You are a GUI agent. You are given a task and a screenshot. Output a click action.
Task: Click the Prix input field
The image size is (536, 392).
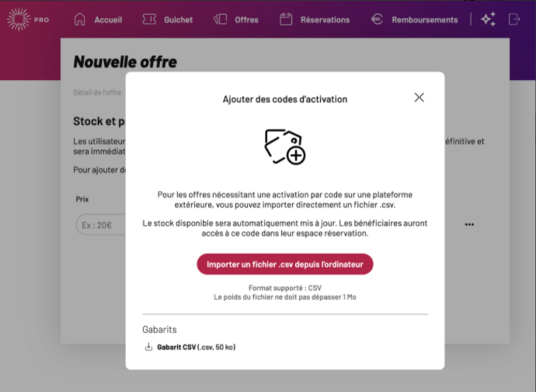pos(101,224)
